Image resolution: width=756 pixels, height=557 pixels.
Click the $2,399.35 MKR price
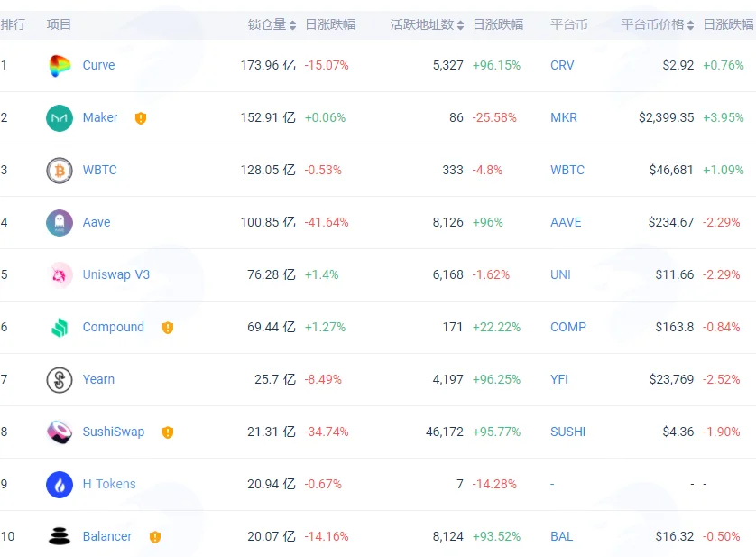[667, 117]
